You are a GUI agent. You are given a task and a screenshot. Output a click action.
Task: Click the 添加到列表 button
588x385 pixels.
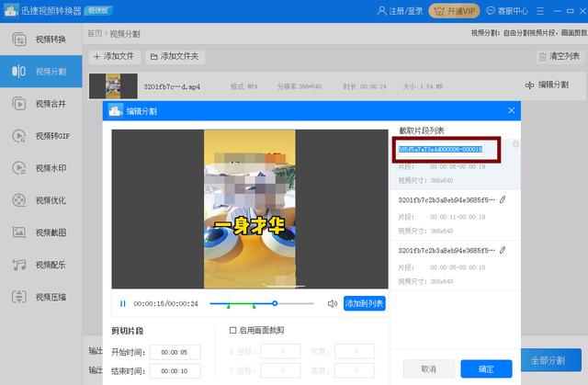(365, 303)
